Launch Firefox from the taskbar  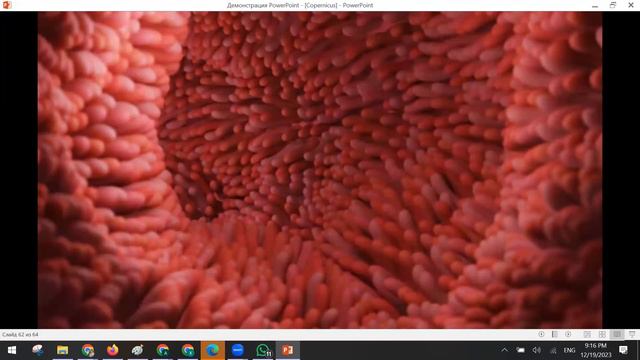point(113,350)
